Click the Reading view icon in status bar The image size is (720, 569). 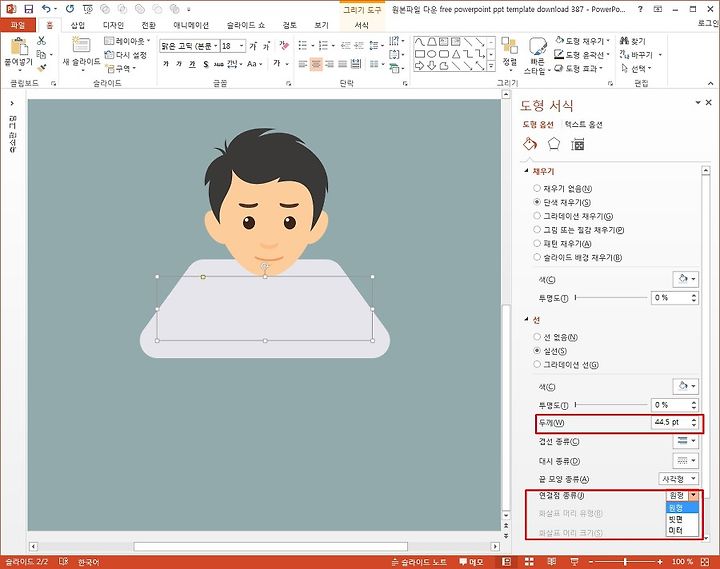[552, 562]
